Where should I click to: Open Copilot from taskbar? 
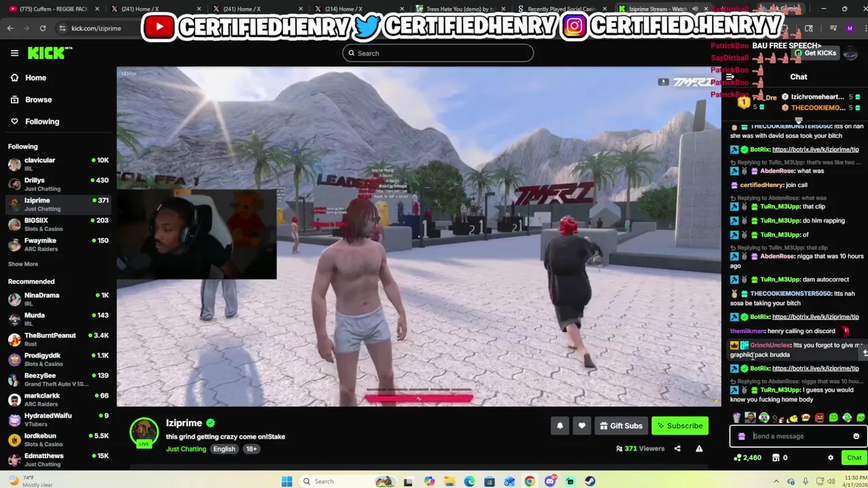point(429,481)
